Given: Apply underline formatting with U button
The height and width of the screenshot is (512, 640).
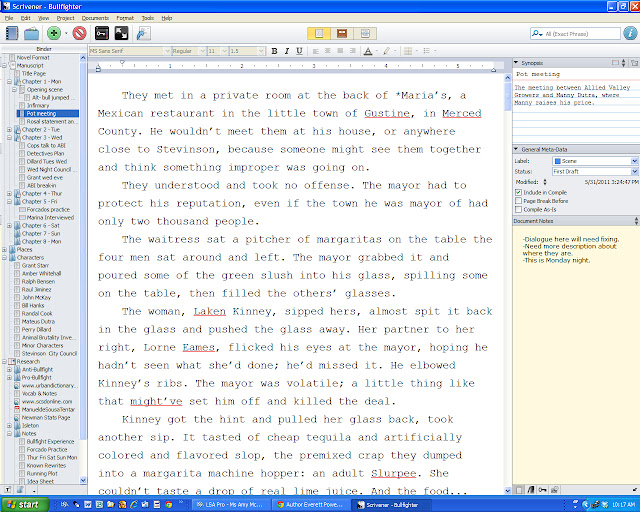Looking at the screenshot, I should point(299,51).
